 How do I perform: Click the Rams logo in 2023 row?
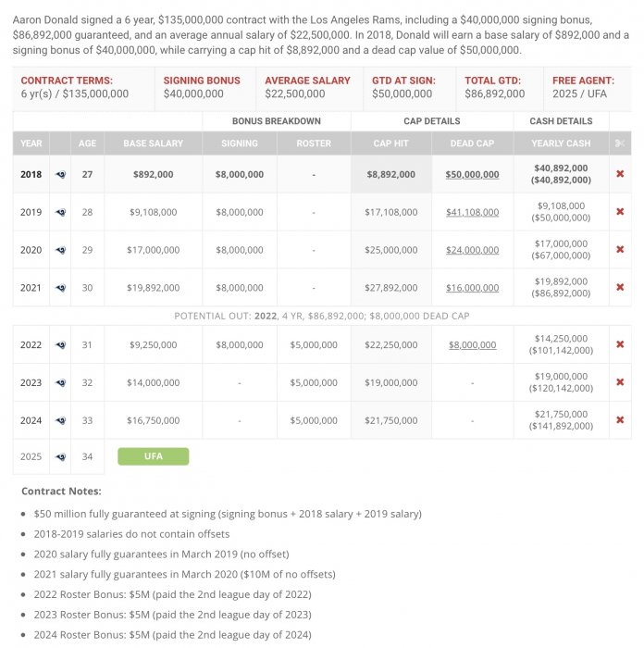coord(61,382)
